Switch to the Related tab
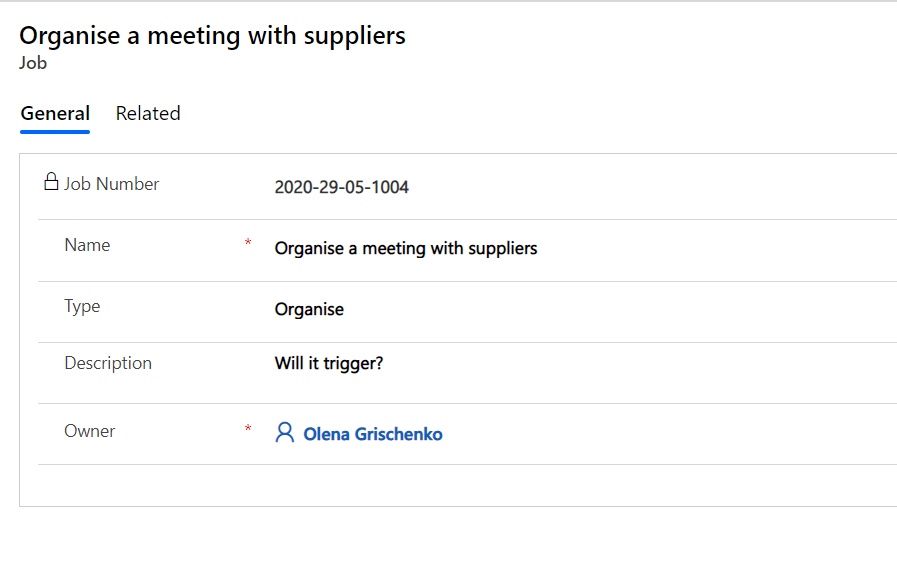Image resolution: width=897 pixels, height=568 pixels. (148, 114)
